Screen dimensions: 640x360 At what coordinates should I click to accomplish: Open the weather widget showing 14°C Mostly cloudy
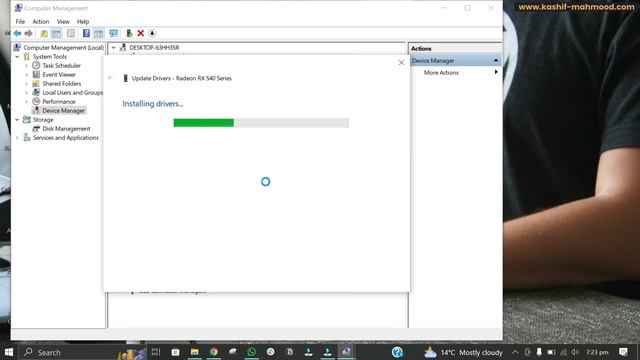(463, 352)
